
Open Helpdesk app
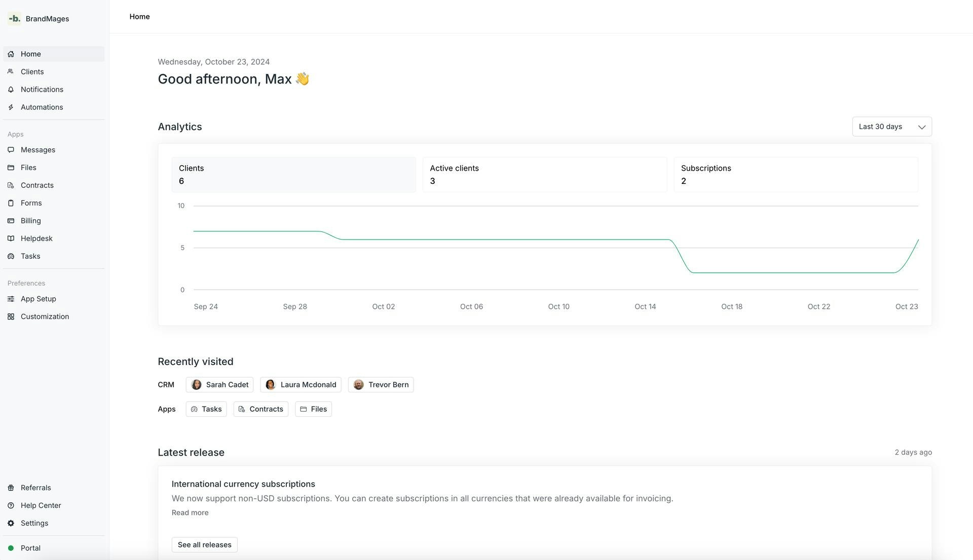pyautogui.click(x=54, y=238)
